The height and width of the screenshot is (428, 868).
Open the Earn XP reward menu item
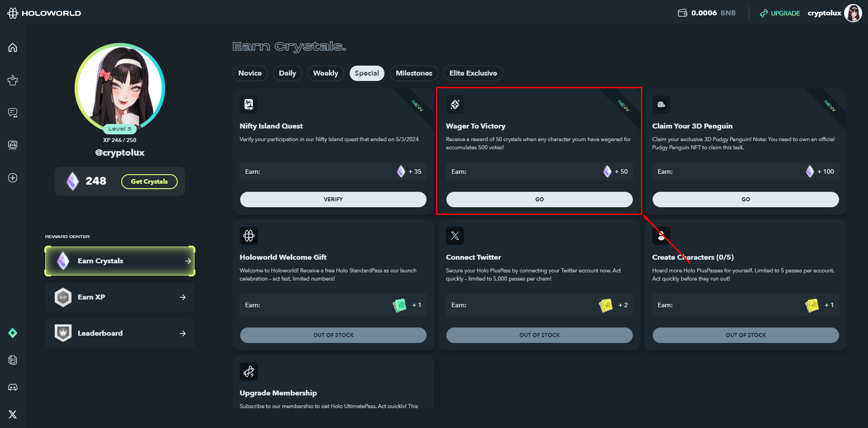point(120,297)
